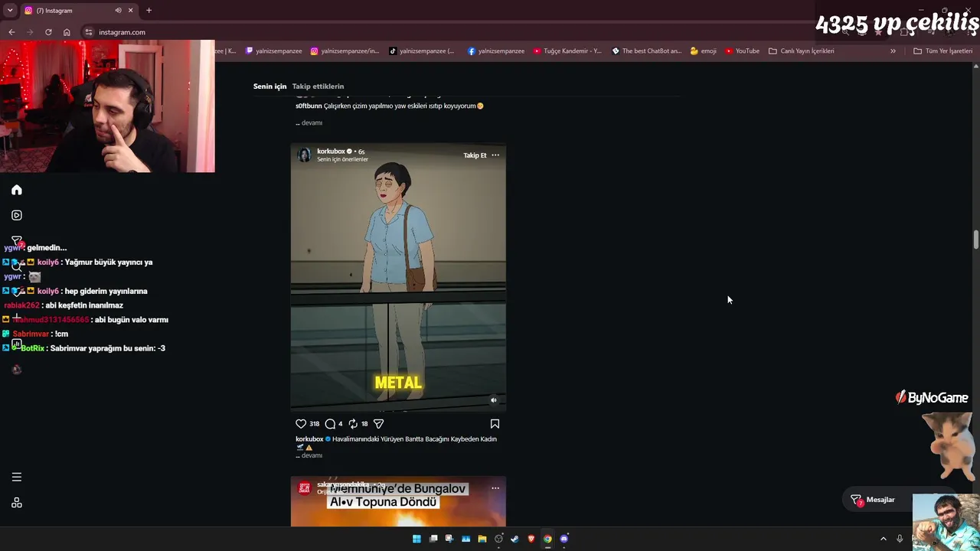Open the korkubox profile picture
Viewport: 980px width, 551px height.
[304, 155]
